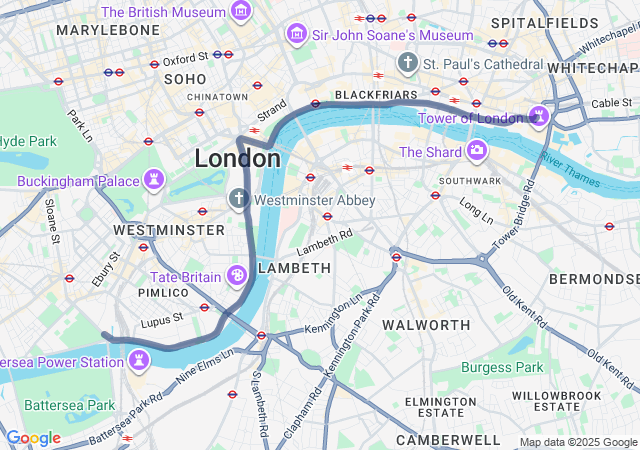Image resolution: width=640 pixels, height=450 pixels.
Task: Open Battersea Power Station marker icon
Action: [139, 361]
